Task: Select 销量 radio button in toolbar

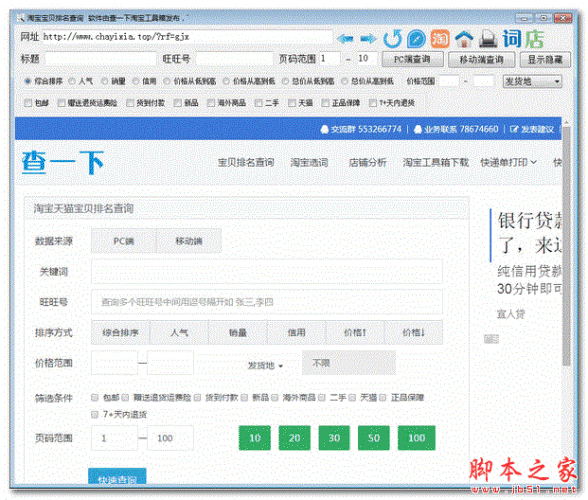Action: [x=105, y=81]
